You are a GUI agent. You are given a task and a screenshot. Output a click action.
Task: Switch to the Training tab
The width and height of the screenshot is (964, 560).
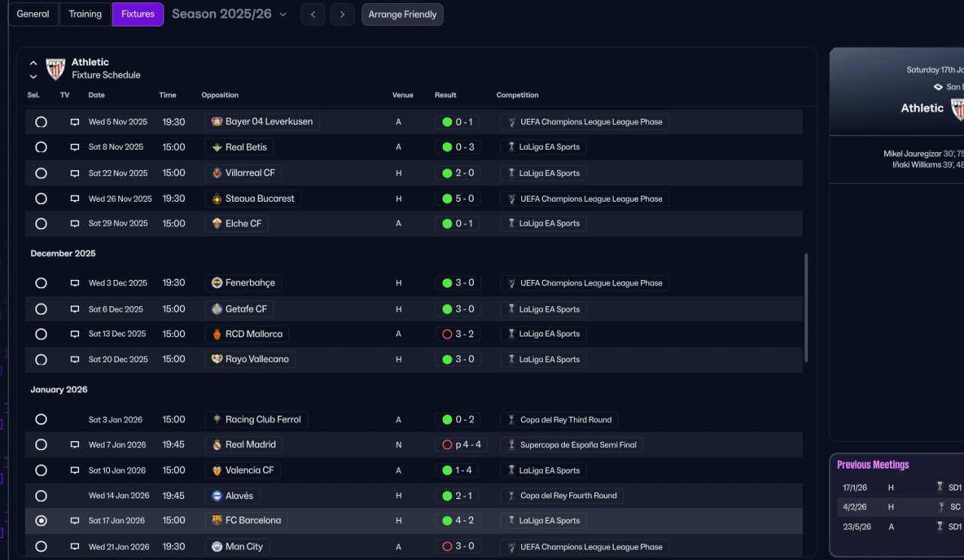pyautogui.click(x=85, y=14)
